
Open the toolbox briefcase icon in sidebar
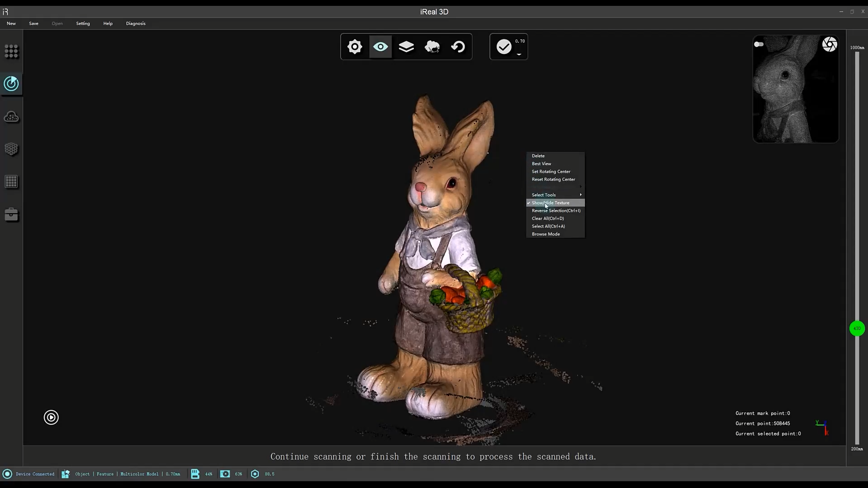pyautogui.click(x=11, y=215)
